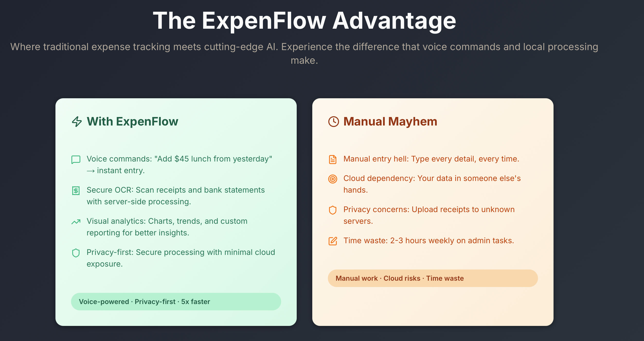Click the pencil edit icon for Time waste
The height and width of the screenshot is (341, 644).
332,241
